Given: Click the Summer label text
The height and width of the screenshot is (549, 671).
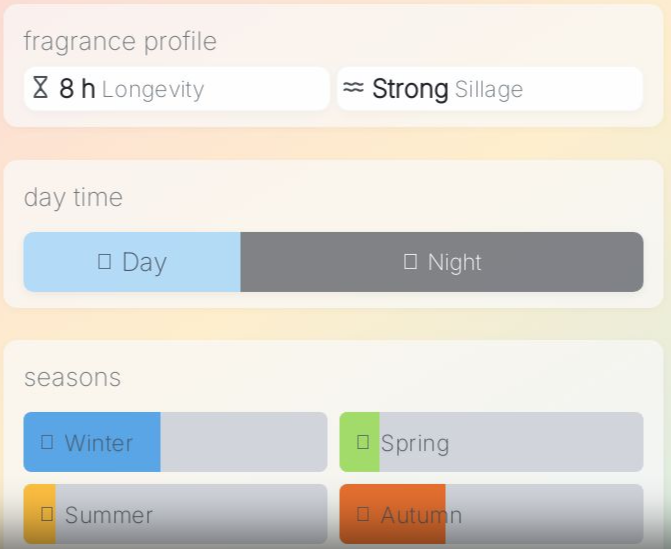Looking at the screenshot, I should tap(108, 515).
